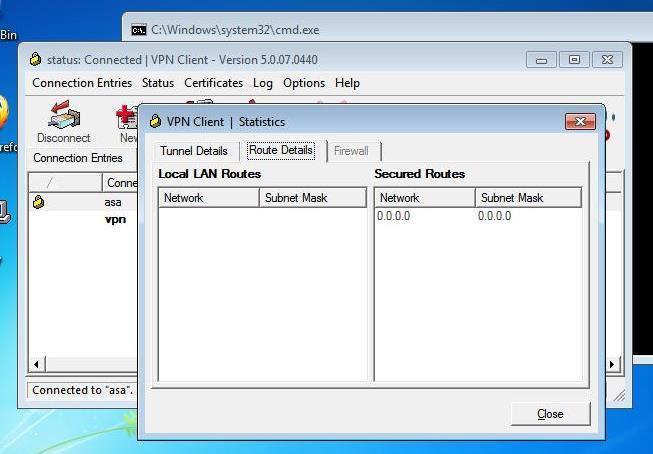The image size is (653, 454).
Task: Open the Help menu
Action: pos(347,83)
